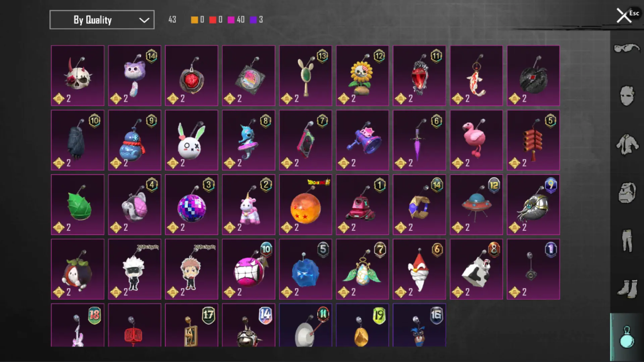Select the boots category icon
The height and width of the screenshot is (362, 644).
pos(627,289)
